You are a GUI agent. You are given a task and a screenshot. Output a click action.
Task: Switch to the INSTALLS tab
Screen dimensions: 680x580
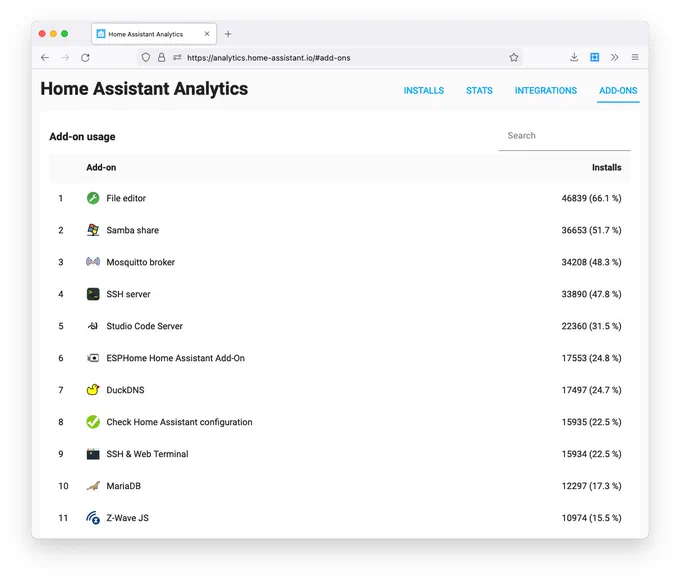coord(424,91)
